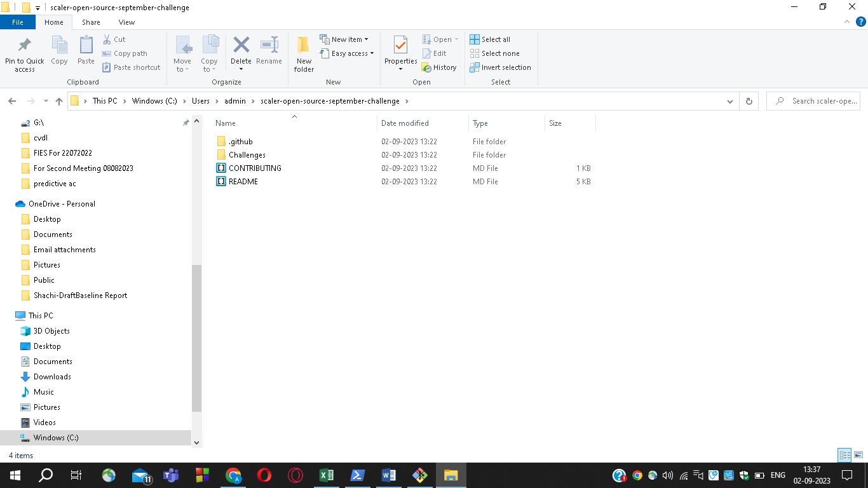The height and width of the screenshot is (488, 868).
Task: Select the Delete icon
Action: (x=241, y=51)
